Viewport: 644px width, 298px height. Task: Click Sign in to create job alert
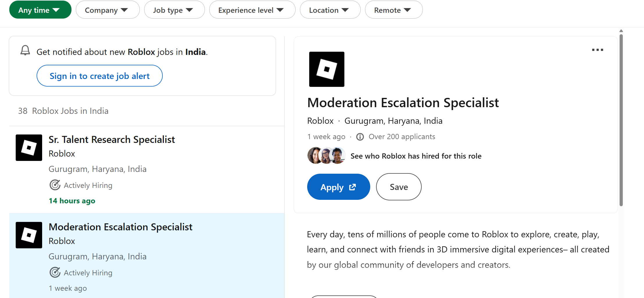[x=99, y=76]
